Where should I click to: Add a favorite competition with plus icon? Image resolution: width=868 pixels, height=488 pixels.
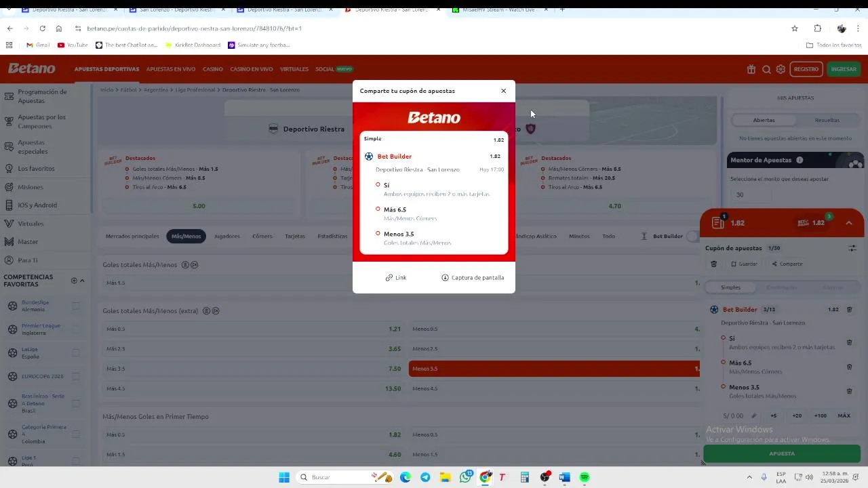74,281
